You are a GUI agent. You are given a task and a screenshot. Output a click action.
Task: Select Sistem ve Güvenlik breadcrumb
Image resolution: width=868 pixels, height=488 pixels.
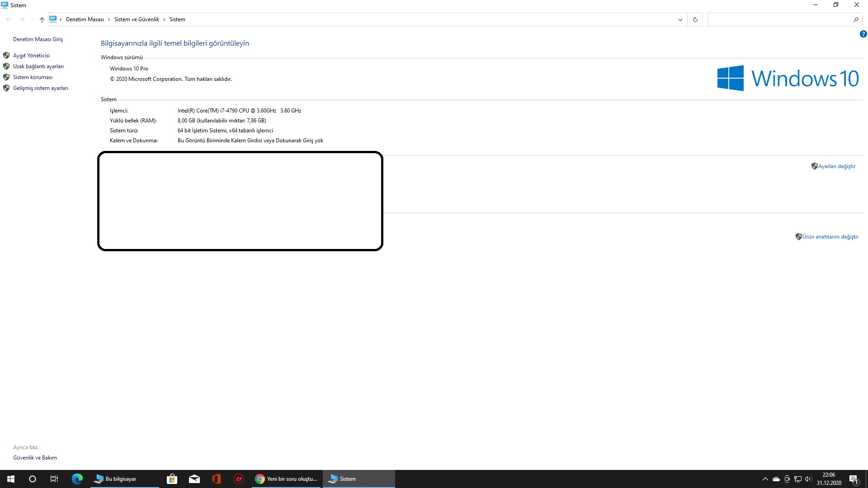click(x=137, y=19)
